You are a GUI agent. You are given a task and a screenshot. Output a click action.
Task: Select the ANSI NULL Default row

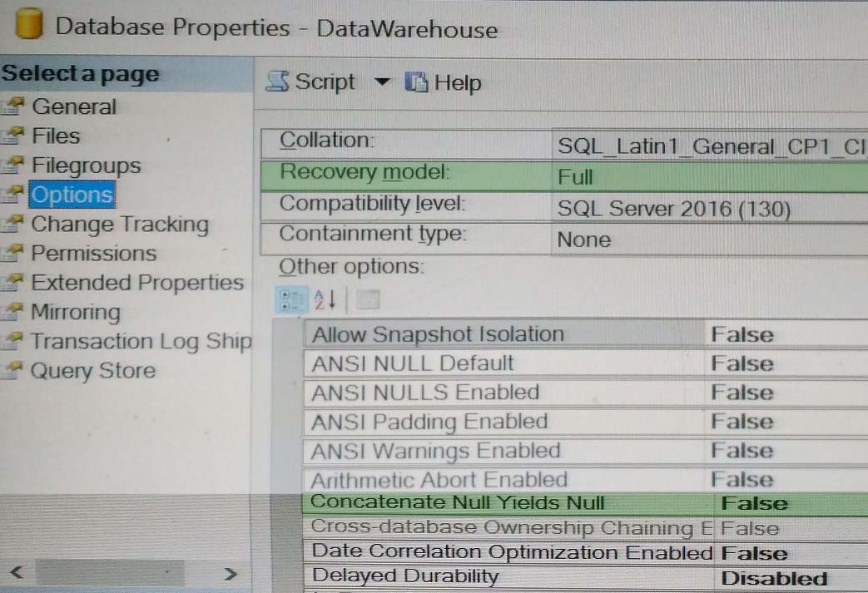(x=586, y=363)
